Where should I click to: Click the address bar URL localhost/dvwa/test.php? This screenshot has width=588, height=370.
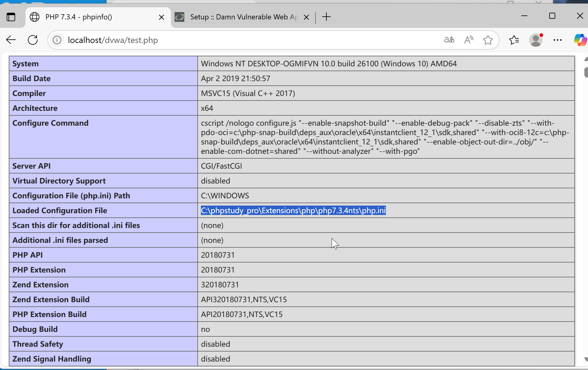coord(113,40)
